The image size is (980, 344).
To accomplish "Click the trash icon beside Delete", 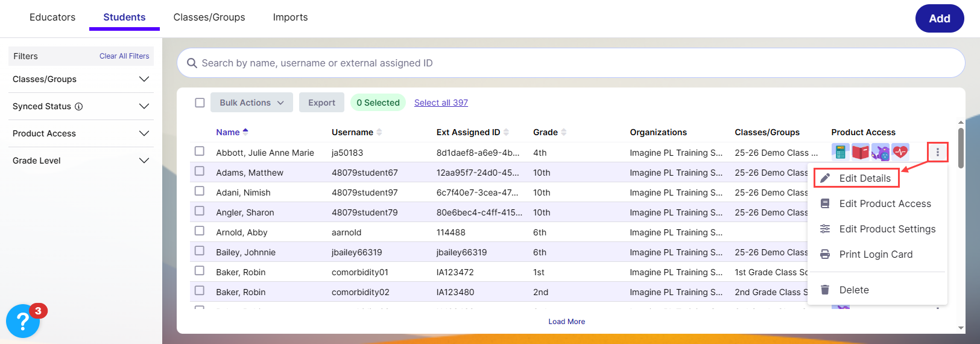I will 825,290.
